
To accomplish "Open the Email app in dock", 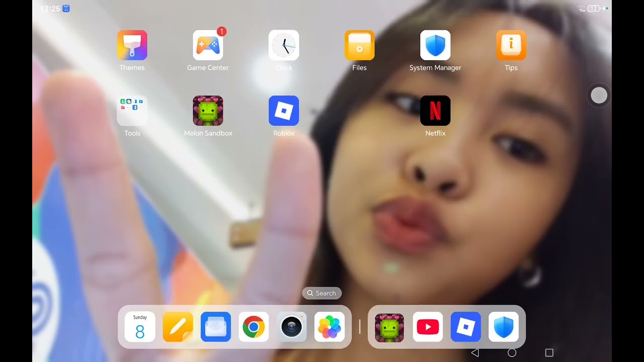I will click(x=216, y=327).
